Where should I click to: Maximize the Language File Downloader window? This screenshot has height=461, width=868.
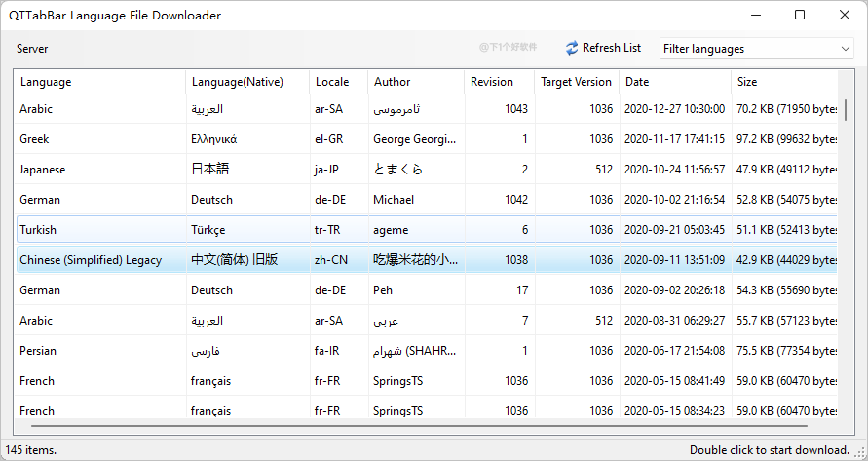[x=800, y=15]
